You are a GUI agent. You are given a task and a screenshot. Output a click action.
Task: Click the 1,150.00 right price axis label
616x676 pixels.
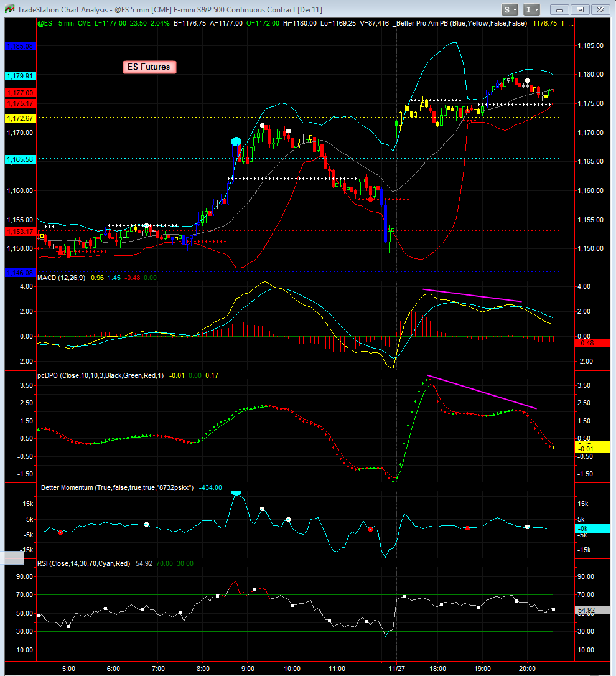(x=590, y=249)
